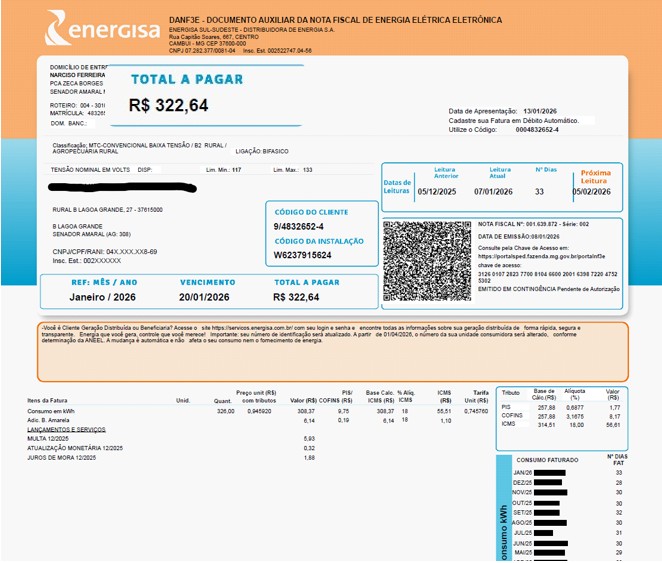Select client code 9/4832652-4
The image size is (662, 563).
(299, 227)
